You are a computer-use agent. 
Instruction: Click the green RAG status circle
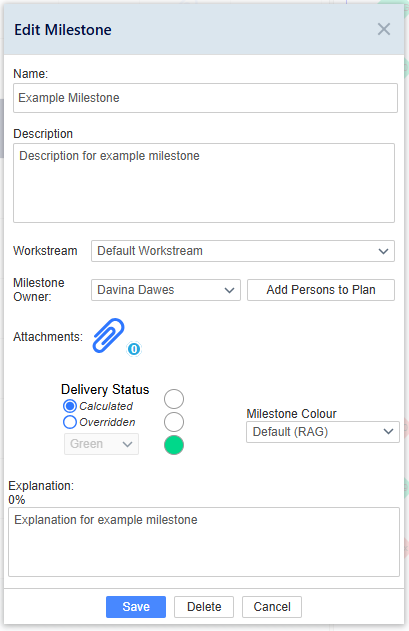(174, 445)
